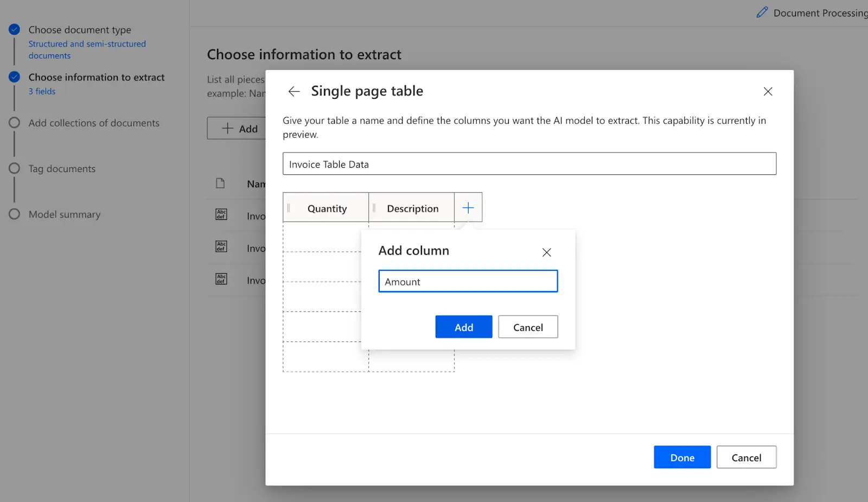
Task: Click the document icon in the list header
Action: point(220,183)
